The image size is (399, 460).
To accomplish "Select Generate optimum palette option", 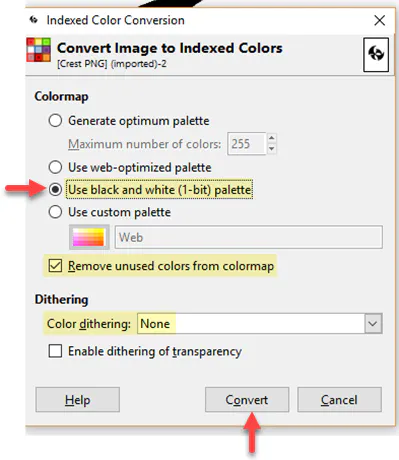I will click(55, 120).
